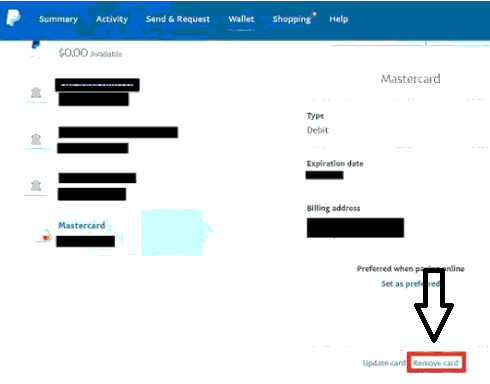Image resolution: width=490 pixels, height=384 pixels.
Task: Select the first bank account icon
Action: click(36, 92)
